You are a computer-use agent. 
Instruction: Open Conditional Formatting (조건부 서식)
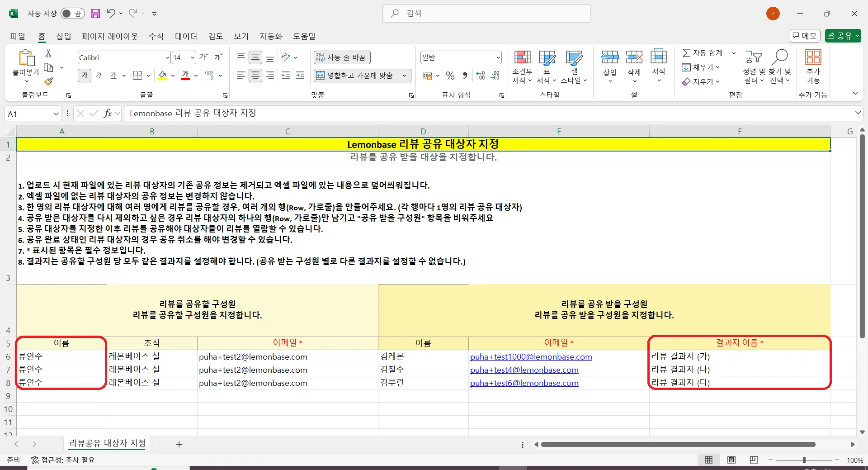click(522, 67)
